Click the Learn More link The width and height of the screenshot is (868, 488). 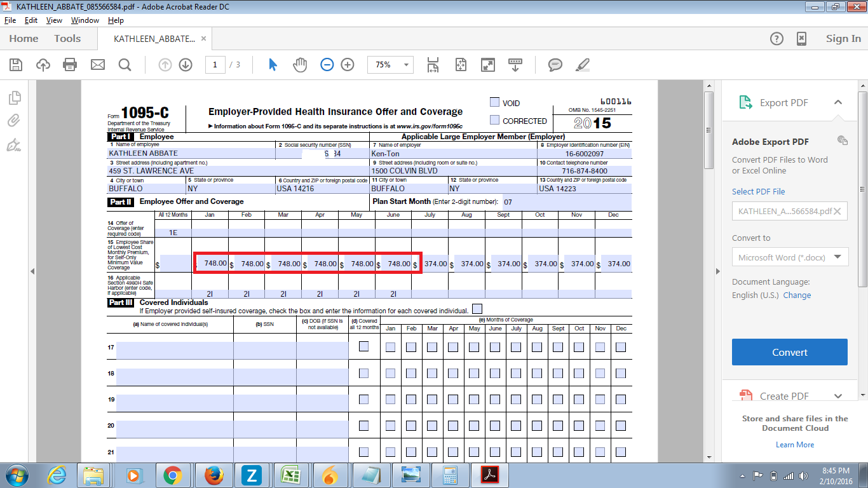tap(794, 445)
